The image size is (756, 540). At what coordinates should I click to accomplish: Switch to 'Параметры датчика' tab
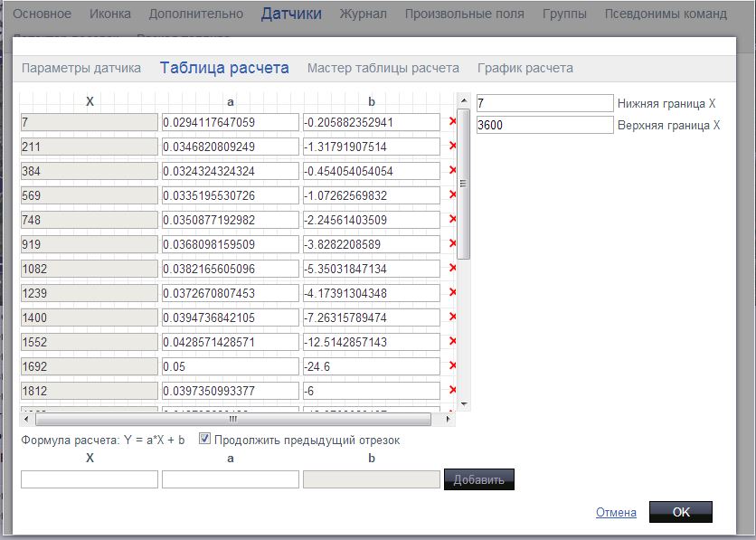[81, 68]
